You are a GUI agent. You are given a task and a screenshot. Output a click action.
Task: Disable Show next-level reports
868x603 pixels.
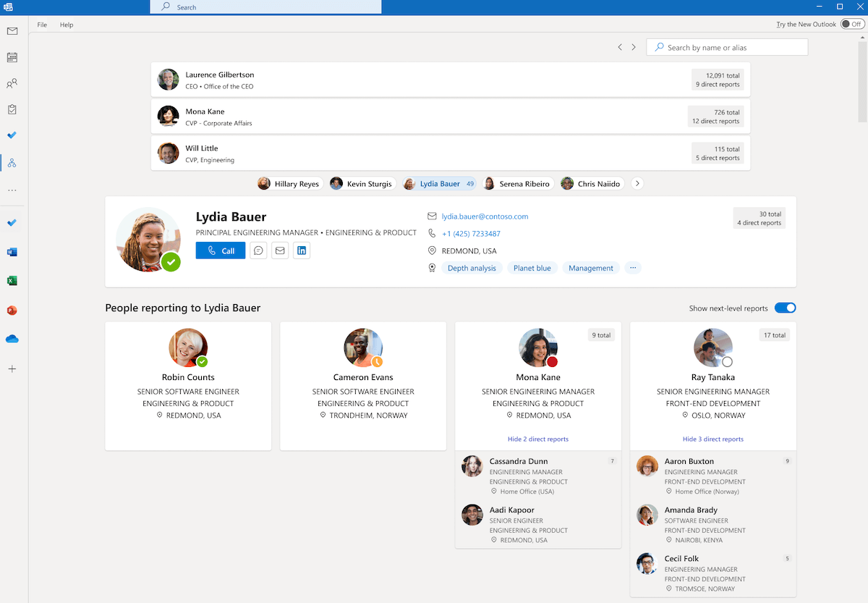tap(785, 307)
